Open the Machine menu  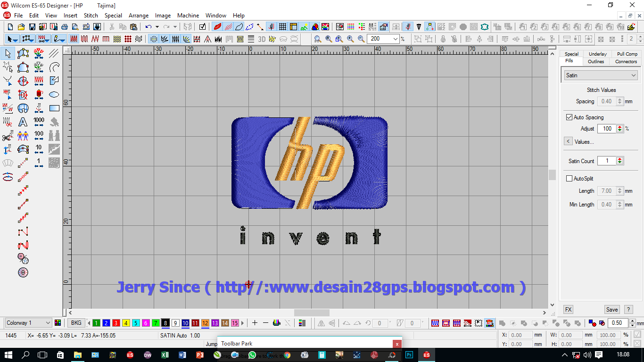coord(188,15)
